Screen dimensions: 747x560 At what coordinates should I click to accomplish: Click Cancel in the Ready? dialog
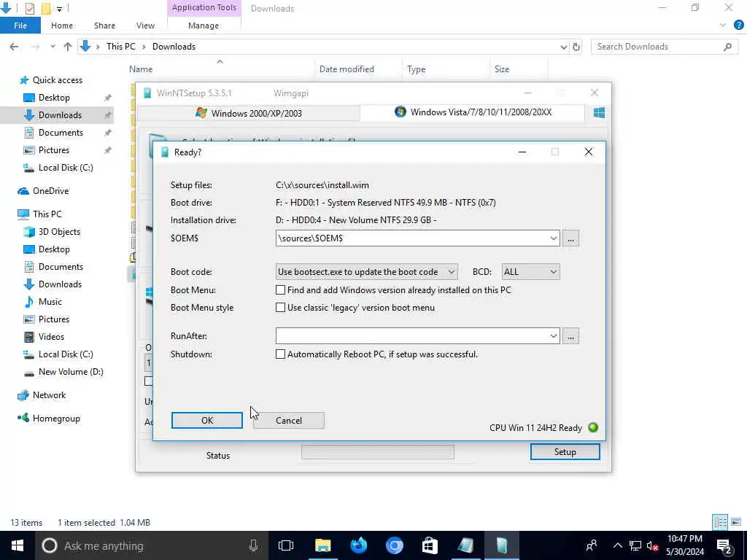tap(289, 421)
